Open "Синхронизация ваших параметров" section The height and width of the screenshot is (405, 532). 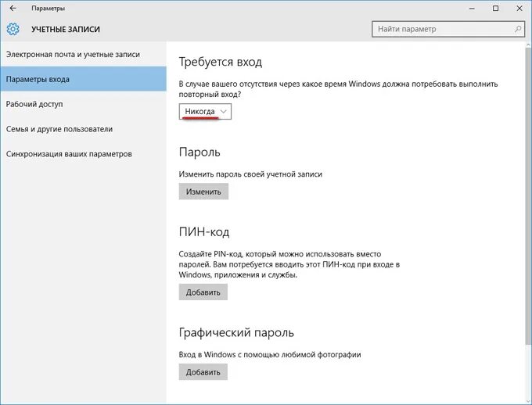point(83,154)
